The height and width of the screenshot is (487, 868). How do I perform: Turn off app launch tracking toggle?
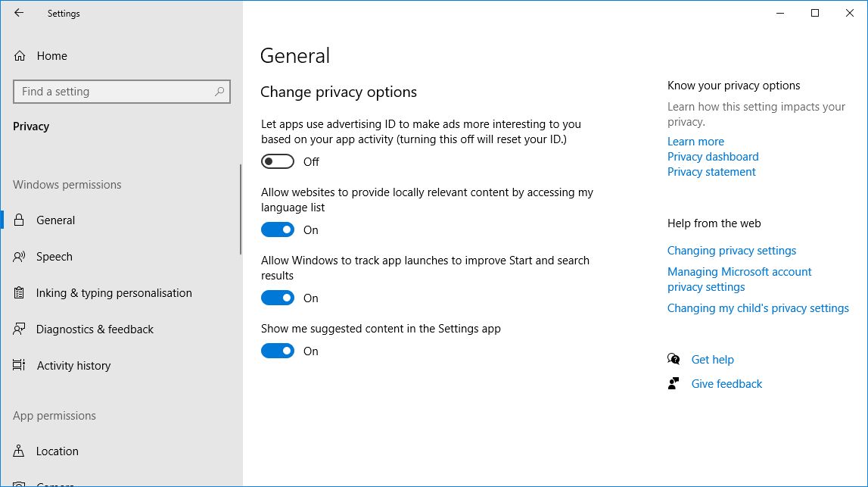[277, 298]
